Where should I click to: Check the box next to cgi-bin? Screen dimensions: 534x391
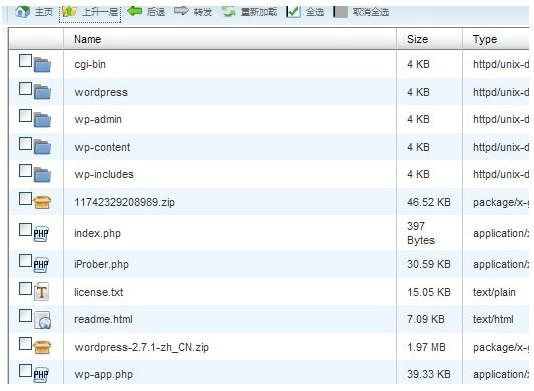point(26,61)
